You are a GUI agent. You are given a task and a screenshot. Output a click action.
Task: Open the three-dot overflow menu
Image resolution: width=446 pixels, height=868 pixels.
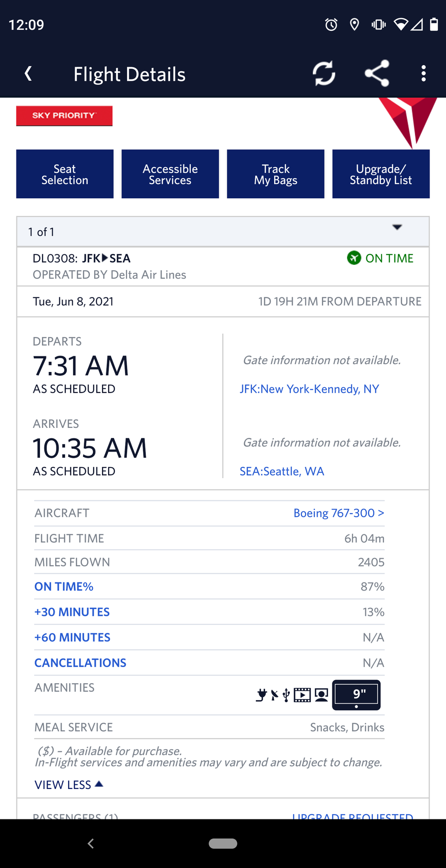pyautogui.click(x=423, y=73)
